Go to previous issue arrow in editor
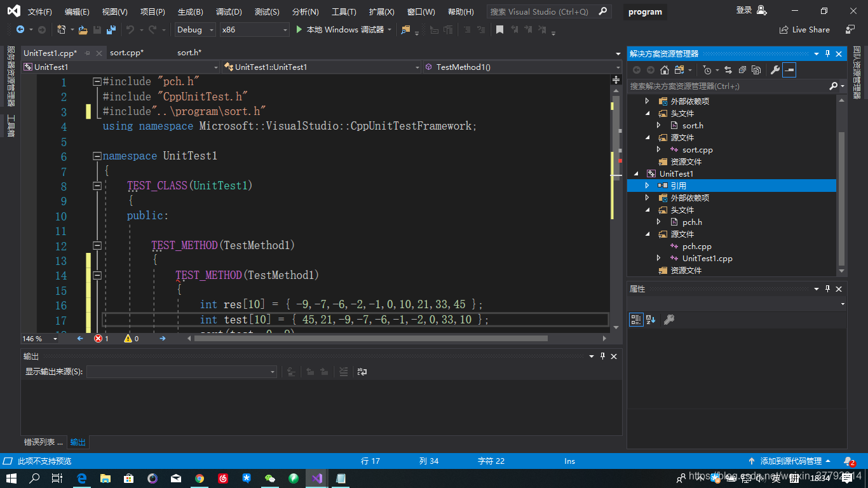868x488 pixels. tap(80, 339)
